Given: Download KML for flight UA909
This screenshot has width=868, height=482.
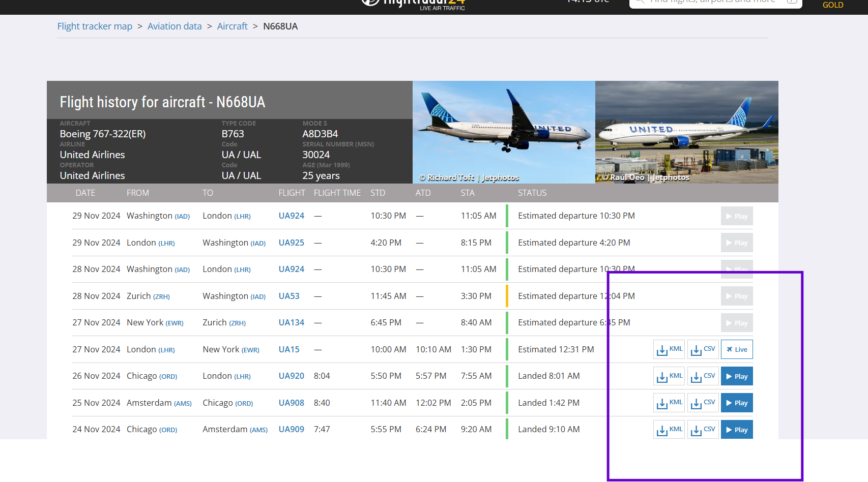Looking at the screenshot, I should coord(669,430).
